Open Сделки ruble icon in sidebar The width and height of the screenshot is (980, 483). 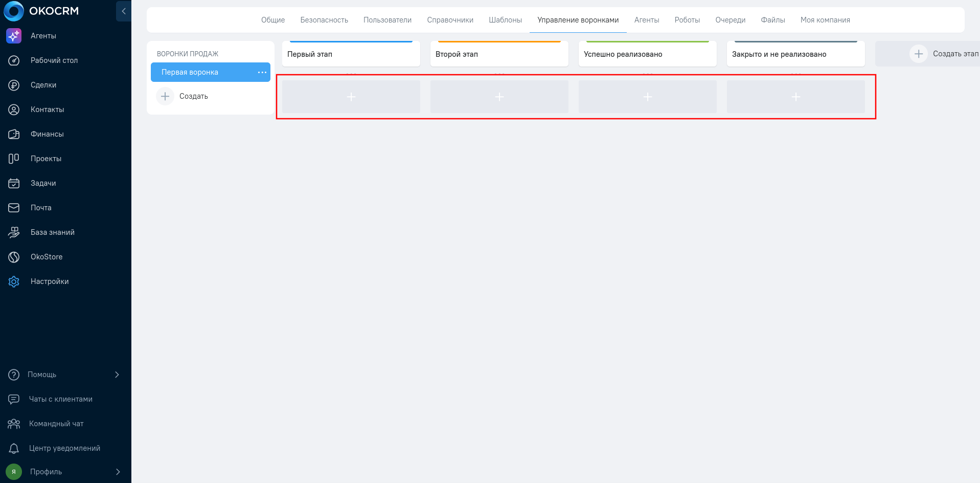(14, 85)
